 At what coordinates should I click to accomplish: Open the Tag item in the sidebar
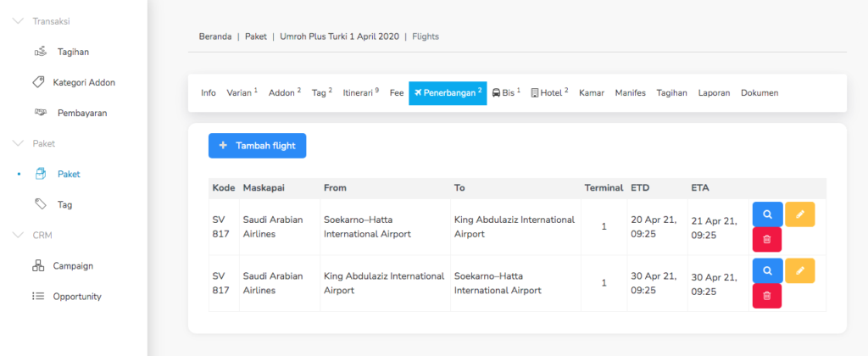coord(64,204)
